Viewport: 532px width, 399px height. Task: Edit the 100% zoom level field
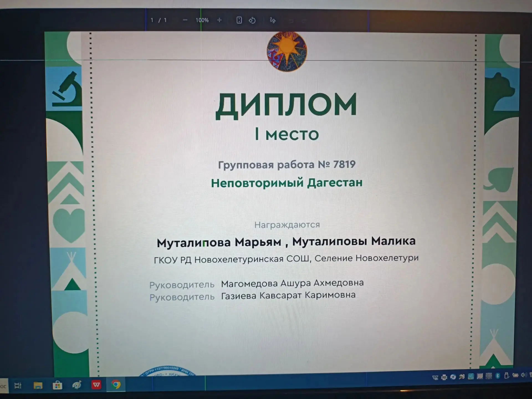[202, 20]
